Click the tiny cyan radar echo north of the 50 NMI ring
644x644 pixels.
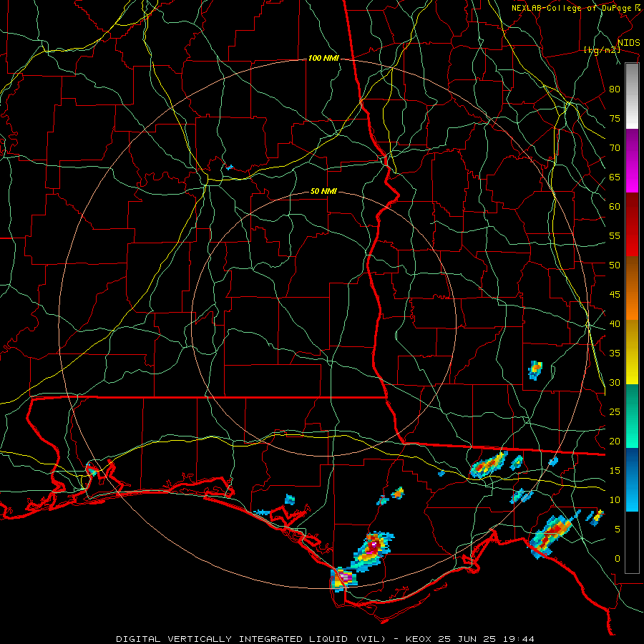(230, 167)
